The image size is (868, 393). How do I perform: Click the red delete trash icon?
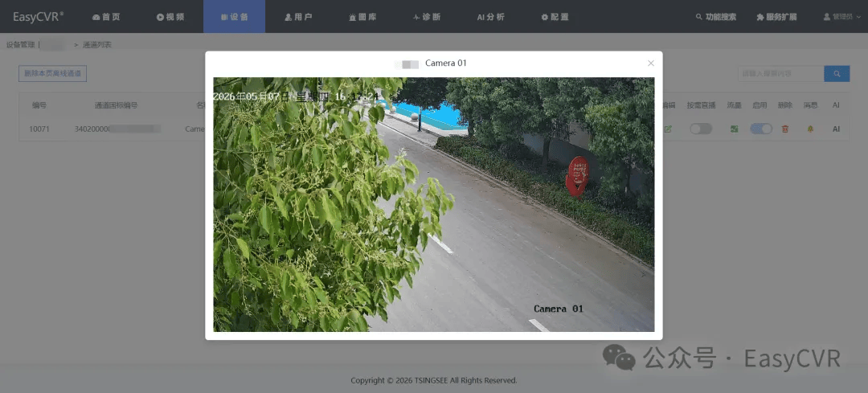click(x=784, y=129)
